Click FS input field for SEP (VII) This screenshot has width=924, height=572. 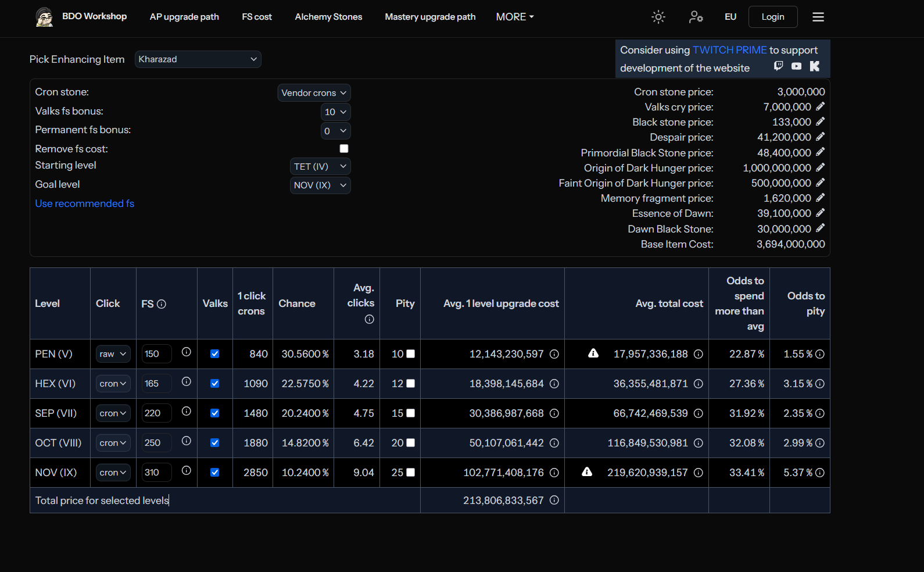click(157, 413)
